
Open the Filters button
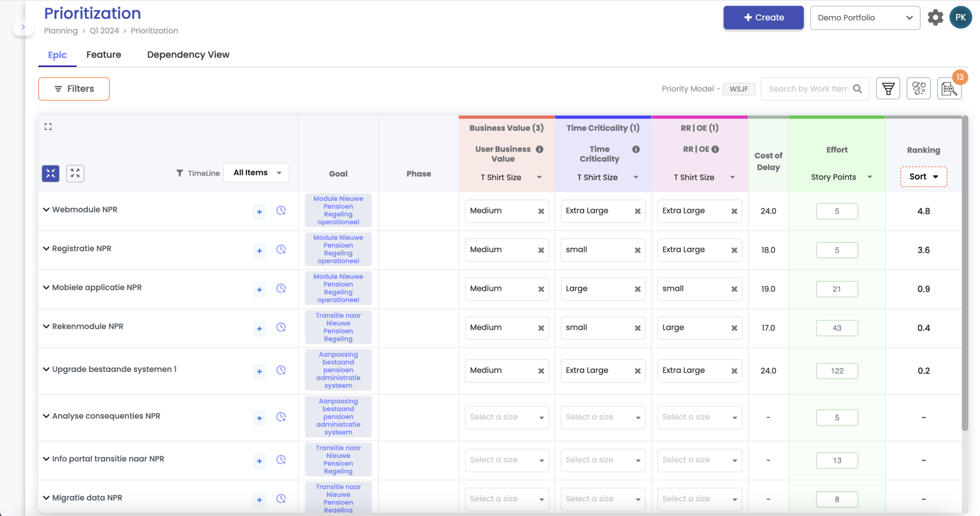[x=74, y=89]
